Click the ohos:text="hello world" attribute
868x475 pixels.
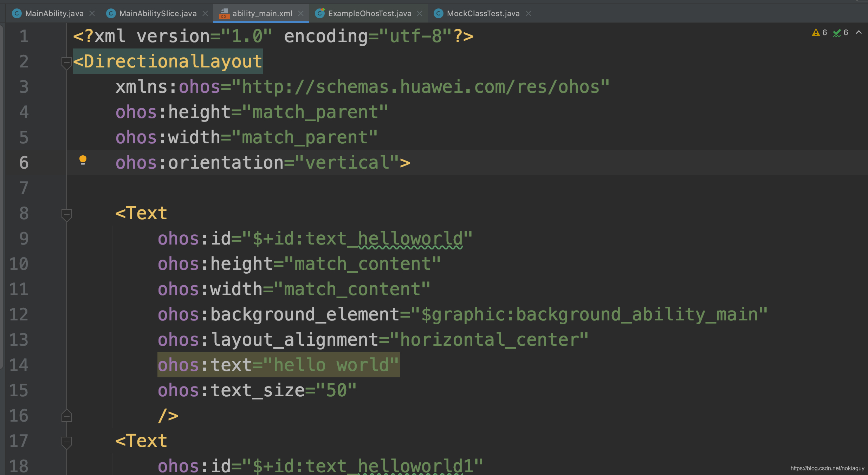[x=278, y=365]
